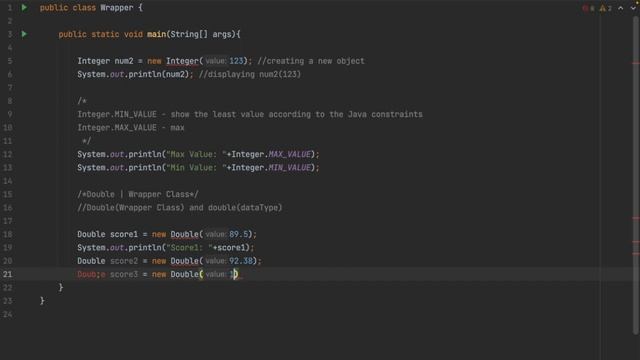Viewport: 640px width, 360px height.
Task: Click 'MAX_VALUE' constant on line 12
Action: 289,154
